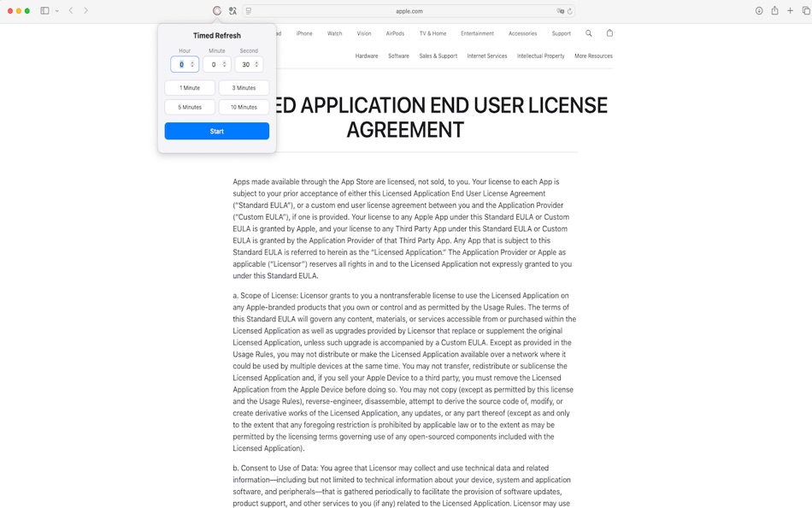The width and height of the screenshot is (812, 508).
Task: Decrement the Hour value stepper
Action: (193, 67)
